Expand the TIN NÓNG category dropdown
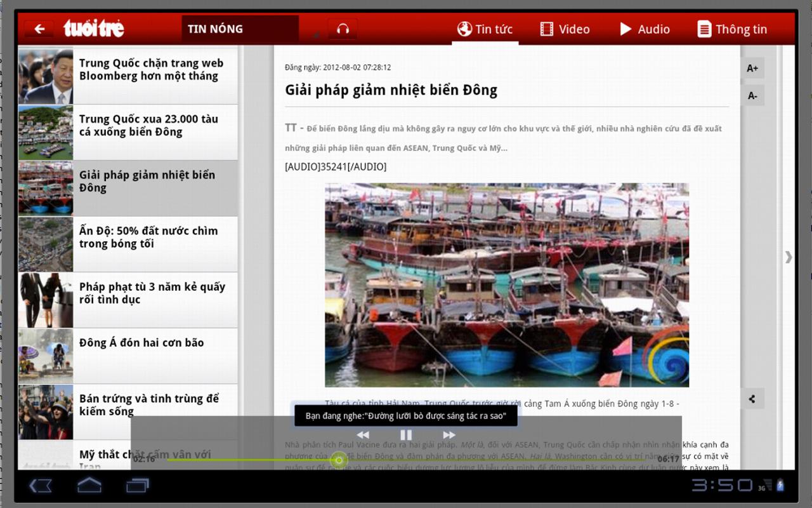This screenshot has height=508, width=812. pyautogui.click(x=240, y=29)
